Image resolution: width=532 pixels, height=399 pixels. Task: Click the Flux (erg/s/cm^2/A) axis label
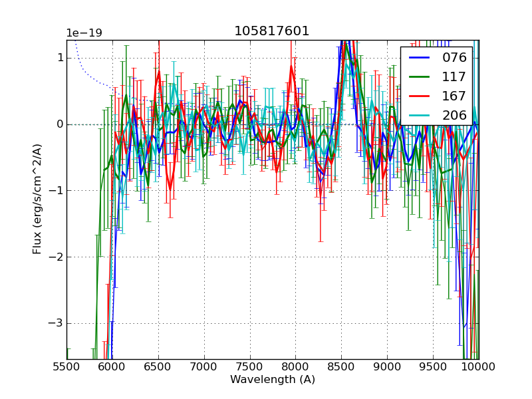(37, 199)
